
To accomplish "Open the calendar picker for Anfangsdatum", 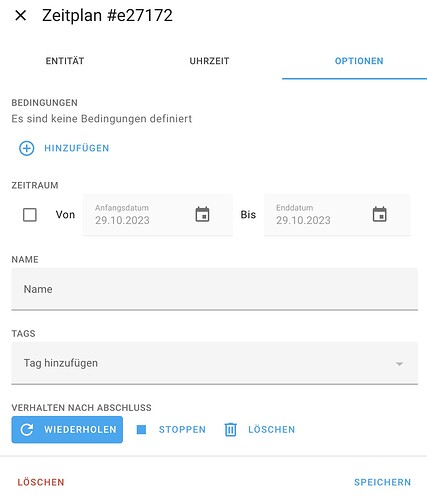I will (202, 214).
